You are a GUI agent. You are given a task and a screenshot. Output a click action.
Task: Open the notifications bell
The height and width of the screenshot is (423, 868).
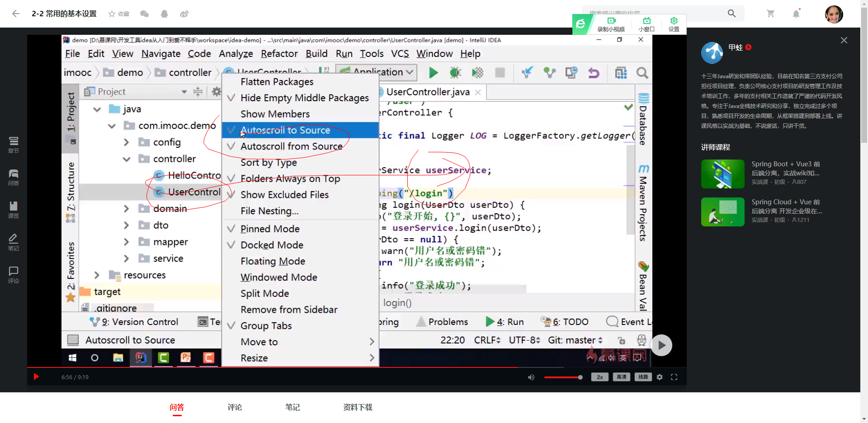pyautogui.click(x=796, y=14)
